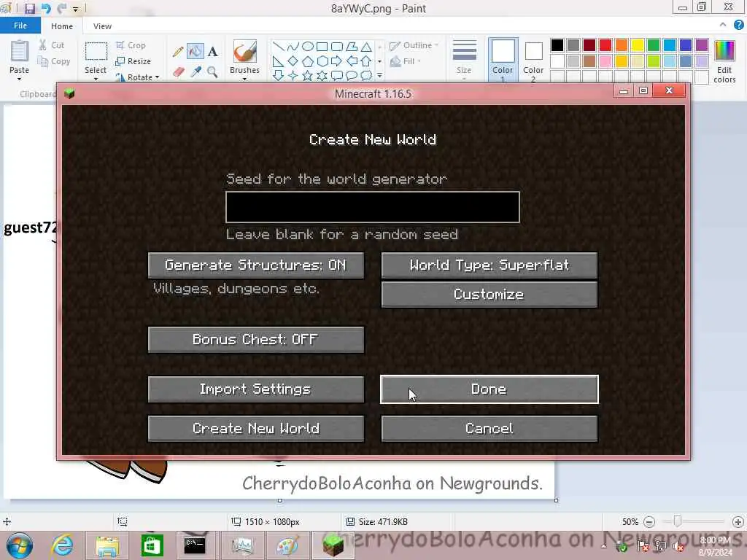The width and height of the screenshot is (747, 560).
Task: Open the shape Outline dropdown in Paint
Action: 414,46
